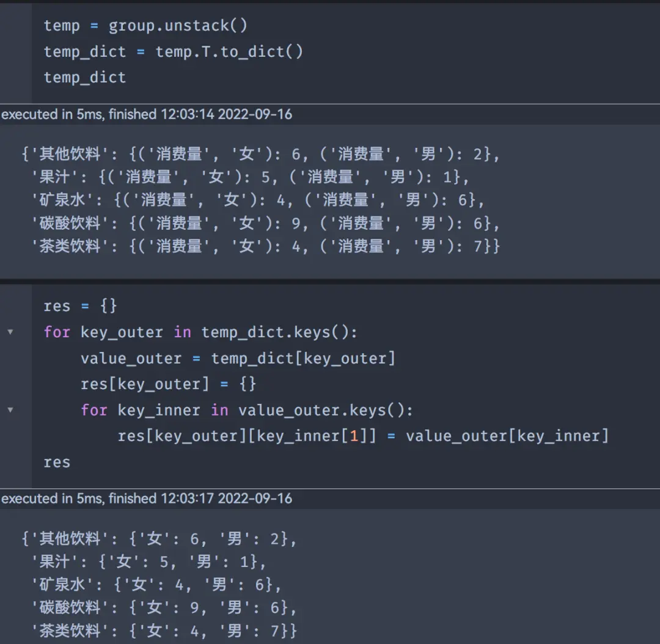Click the res[key_outer][key_inner[1]] assignment line
This screenshot has width=660, height=644.
click(x=363, y=436)
